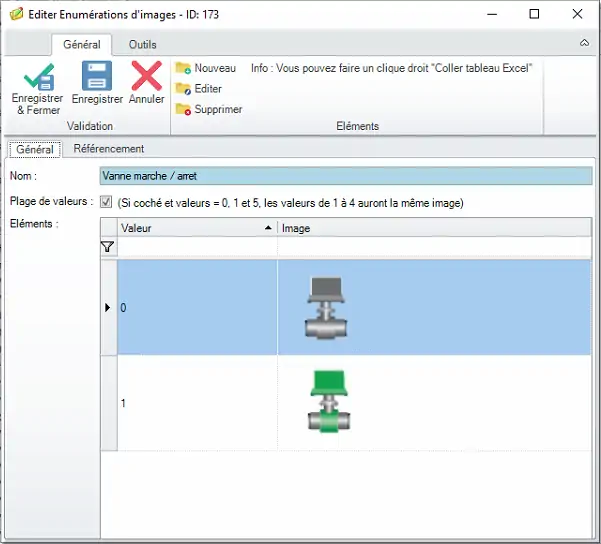This screenshot has width=601, height=544.
Task: Click Editer in the Eléments group
Action: click(x=199, y=89)
